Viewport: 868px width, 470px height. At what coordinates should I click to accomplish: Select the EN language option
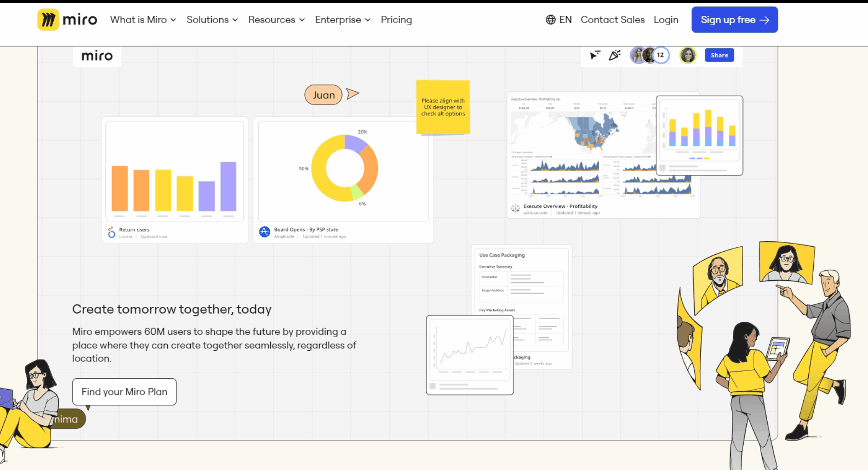tap(565, 20)
